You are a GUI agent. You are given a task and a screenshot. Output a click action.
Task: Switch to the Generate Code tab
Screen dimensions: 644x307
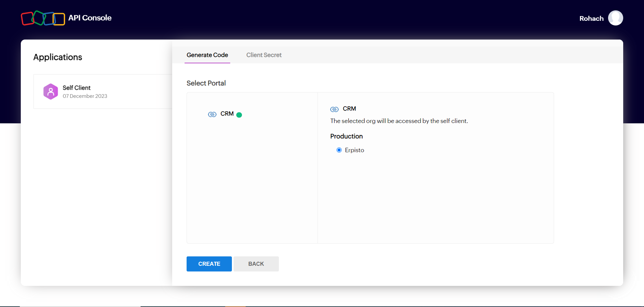(x=207, y=55)
